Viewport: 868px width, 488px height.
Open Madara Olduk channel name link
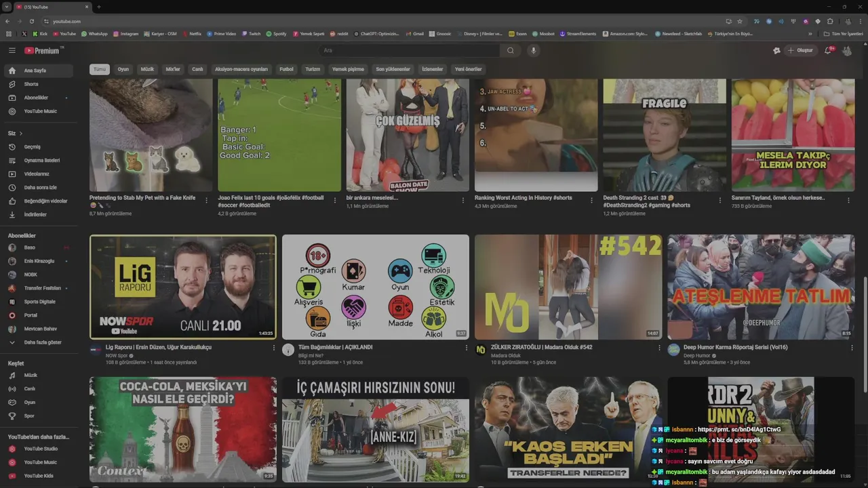click(x=506, y=356)
